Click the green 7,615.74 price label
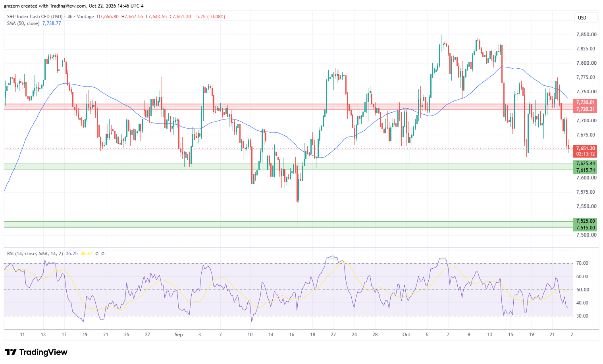 point(586,170)
